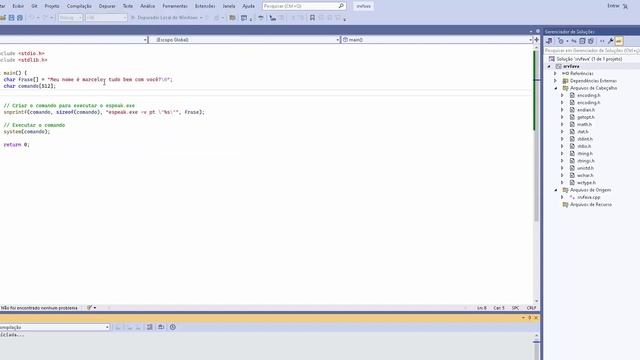
Task: Open the Janela menu
Action: (x=229, y=6)
